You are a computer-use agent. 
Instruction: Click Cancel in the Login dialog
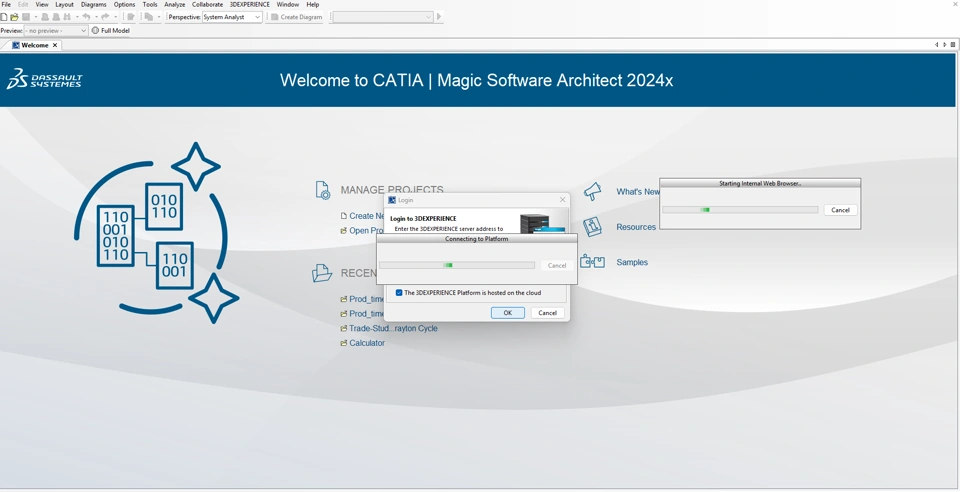(547, 313)
